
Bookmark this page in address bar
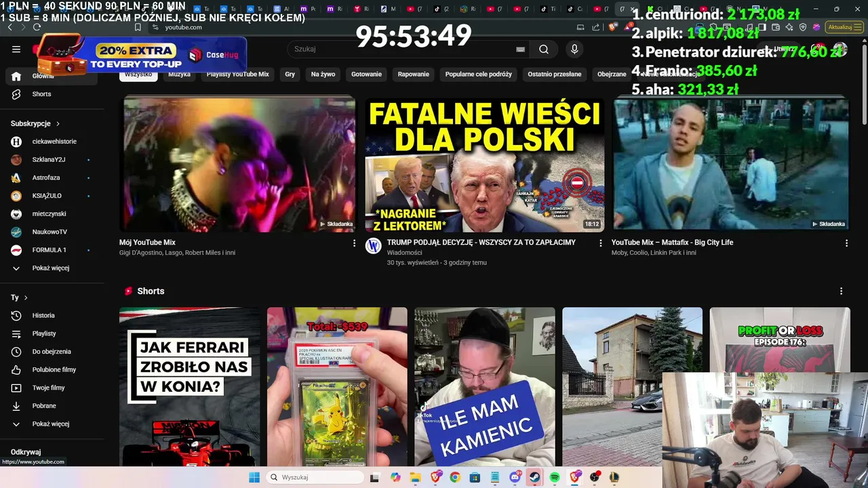coord(138,27)
